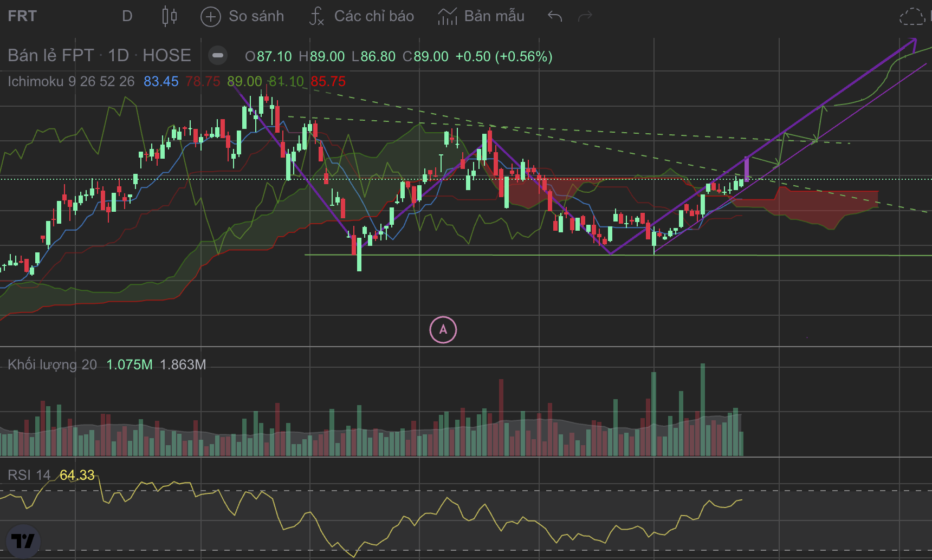
Task: Click Ichimoku value 85.75
Action: point(328,81)
